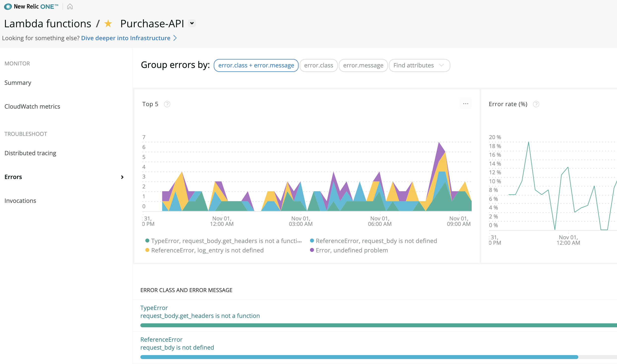Click the Nov 01, 06:00 AM axis label
This screenshot has width=617, height=364.
[x=380, y=221]
